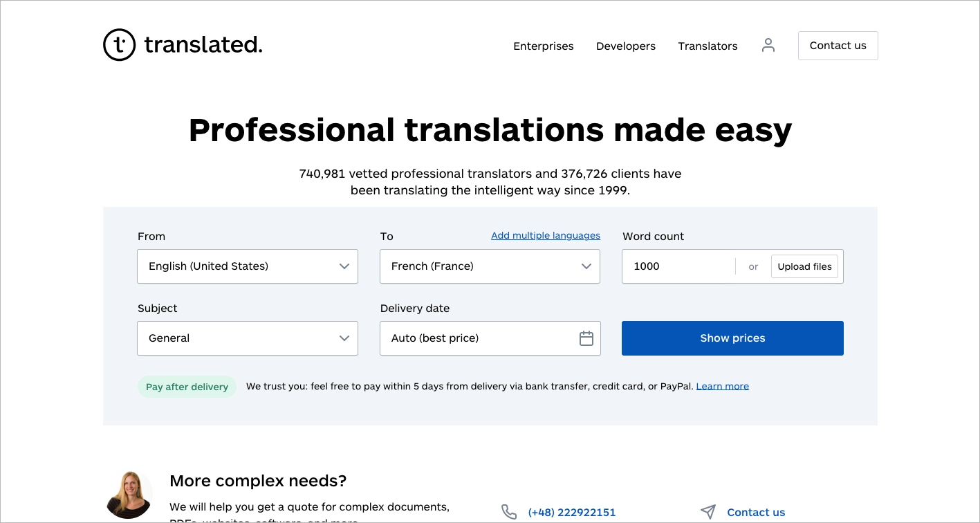This screenshot has height=523, width=980.
Task: Click the Pay after delivery badge
Action: coord(187,386)
